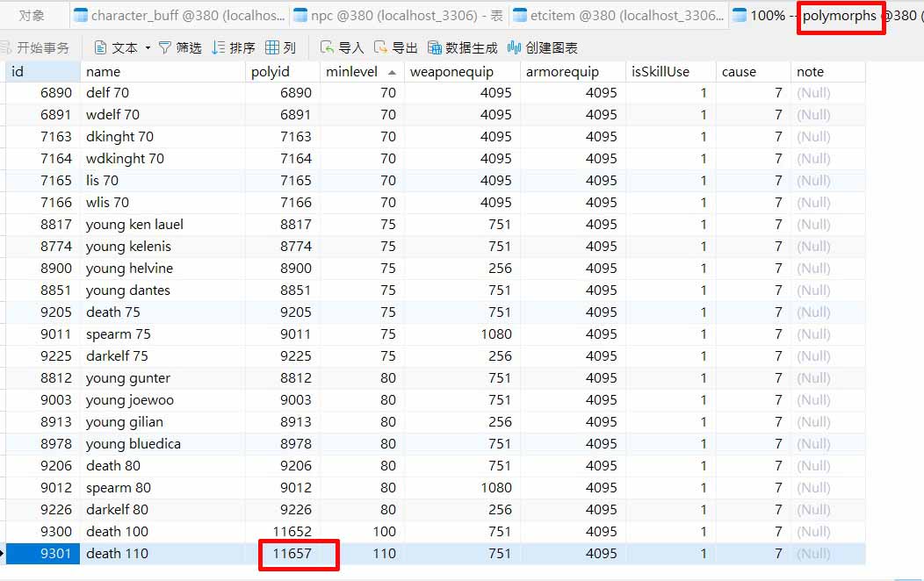The image size is (924, 581).
Task: Expand the Text (文本) dropdown arrow
Action: point(148,47)
